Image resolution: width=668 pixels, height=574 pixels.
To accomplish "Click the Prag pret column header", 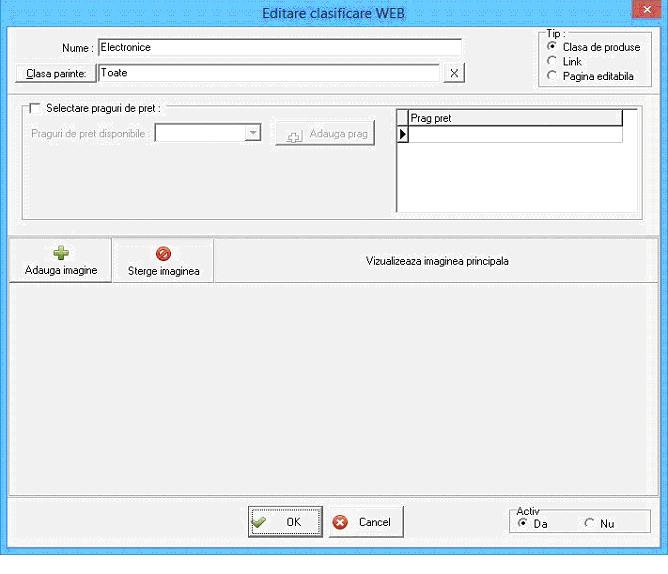I will click(515, 118).
